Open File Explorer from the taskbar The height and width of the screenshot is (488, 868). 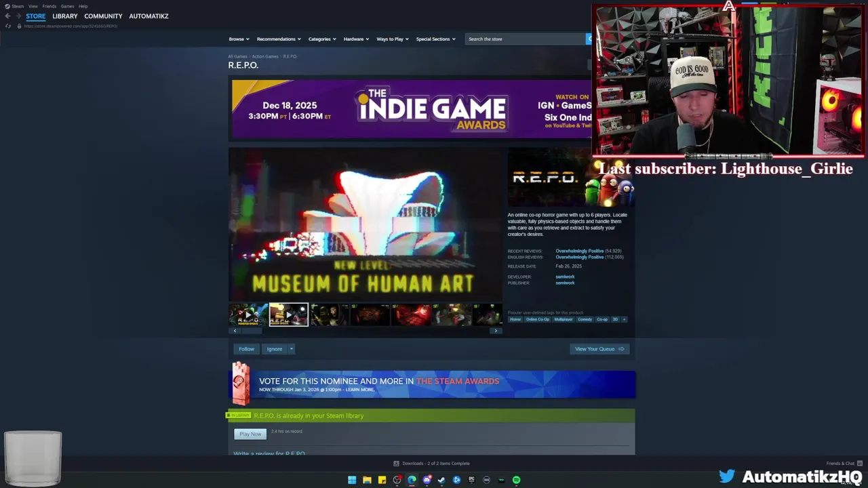(367, 480)
